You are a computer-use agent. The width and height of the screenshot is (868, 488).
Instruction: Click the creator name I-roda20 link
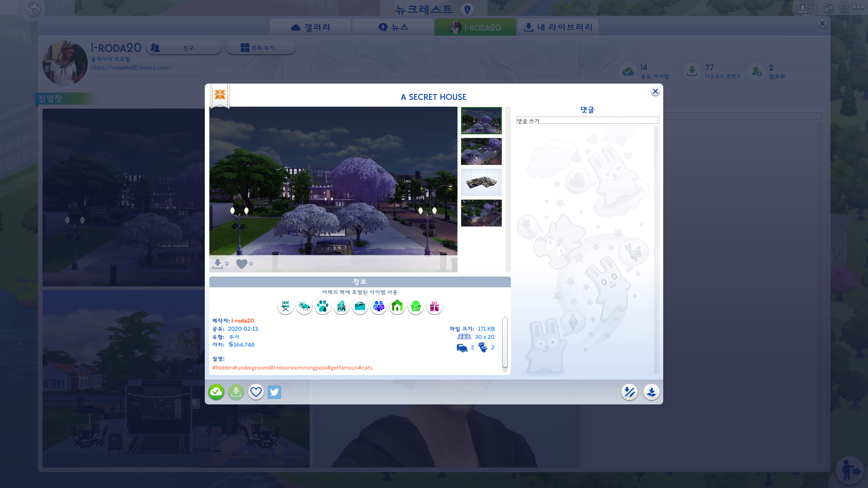coord(243,321)
